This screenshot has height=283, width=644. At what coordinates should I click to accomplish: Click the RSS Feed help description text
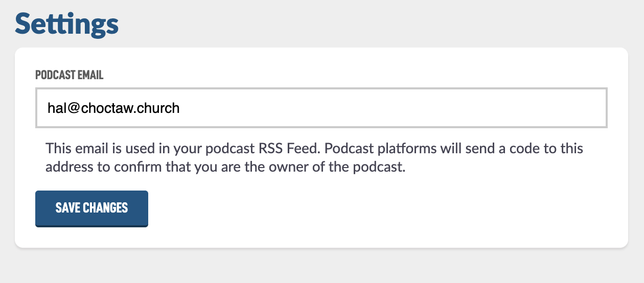point(314,158)
